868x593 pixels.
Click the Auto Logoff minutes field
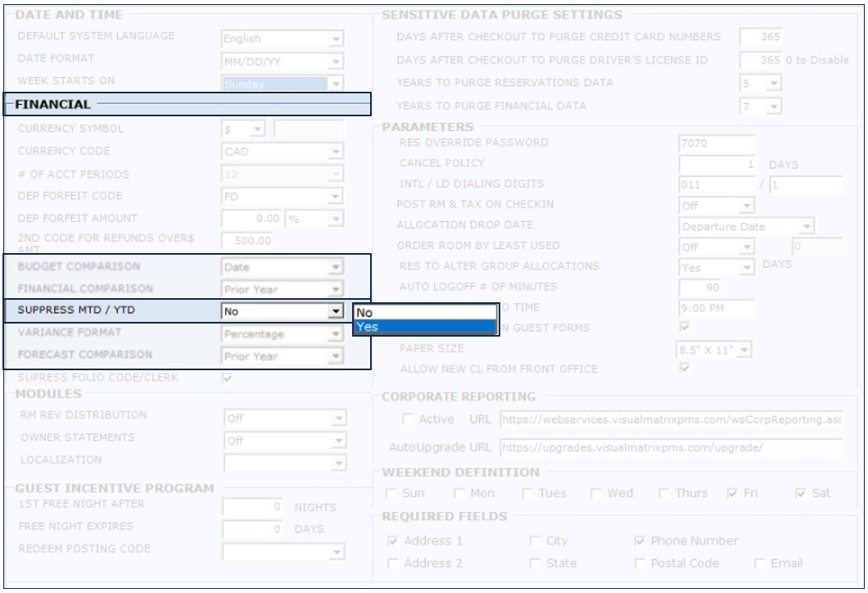click(x=717, y=287)
